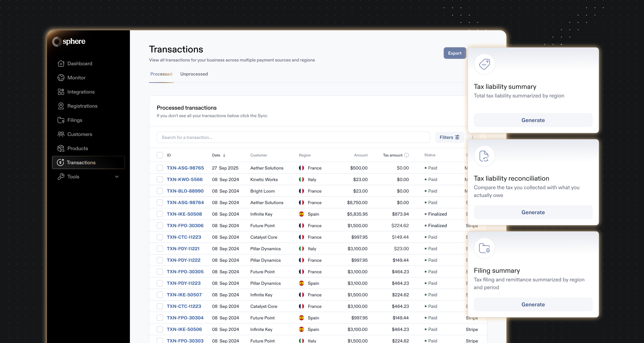This screenshot has height=343, width=644.
Task: Focus the Search for a transaction field
Action: click(x=293, y=137)
